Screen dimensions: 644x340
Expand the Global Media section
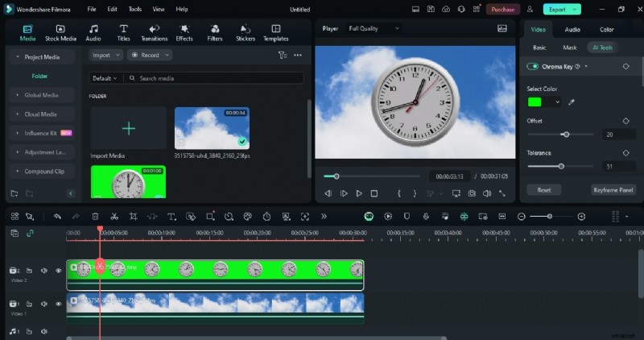42,95
